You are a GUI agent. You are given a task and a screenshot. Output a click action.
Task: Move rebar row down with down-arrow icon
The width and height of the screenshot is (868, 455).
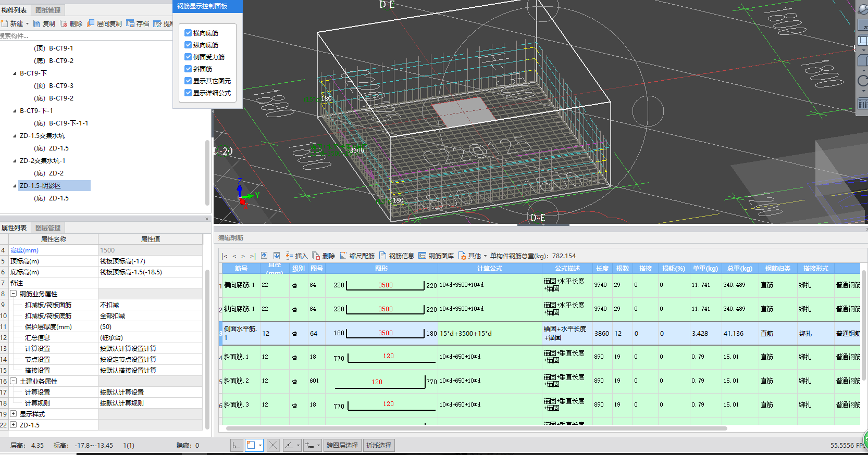(277, 256)
